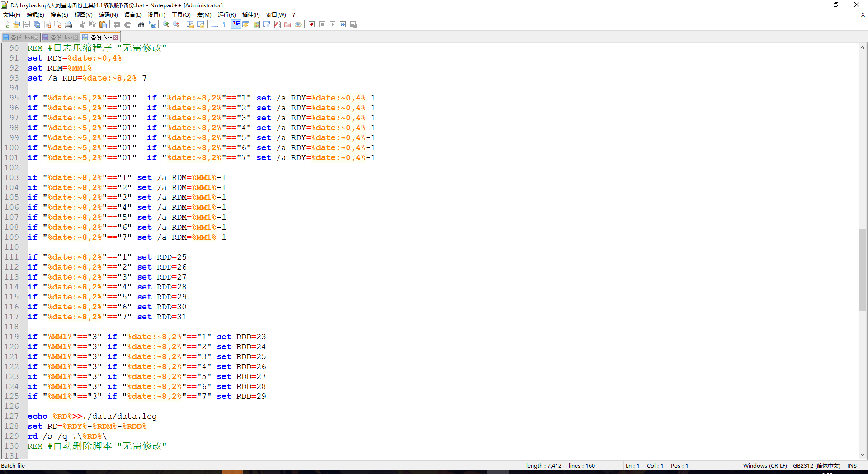Click the vertical scrollbar down arrow
The width and height of the screenshot is (868, 474).
tap(863, 455)
